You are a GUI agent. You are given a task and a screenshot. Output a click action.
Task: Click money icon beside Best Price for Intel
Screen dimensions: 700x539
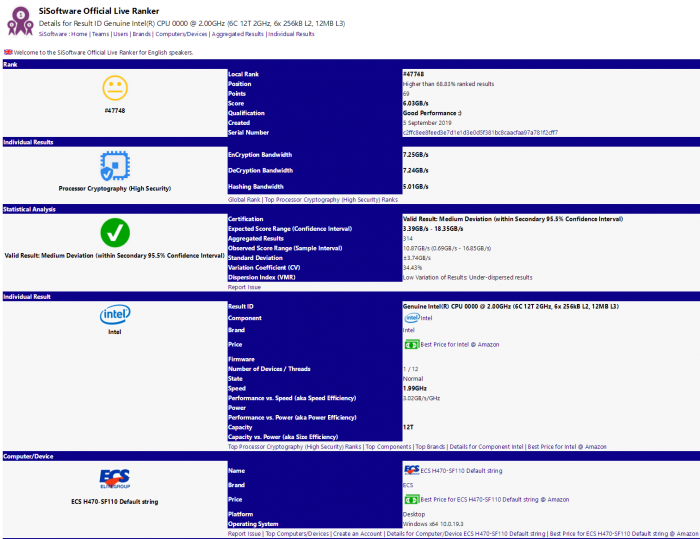(410, 345)
